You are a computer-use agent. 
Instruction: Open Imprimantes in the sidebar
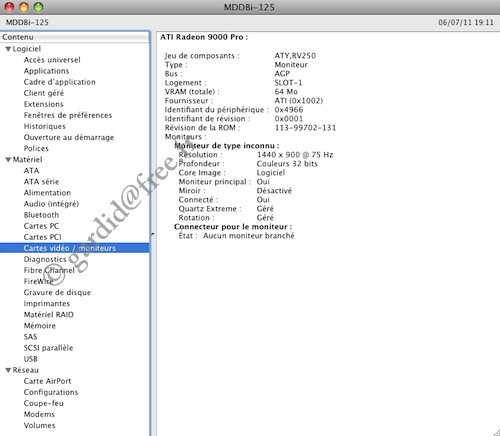pos(47,304)
